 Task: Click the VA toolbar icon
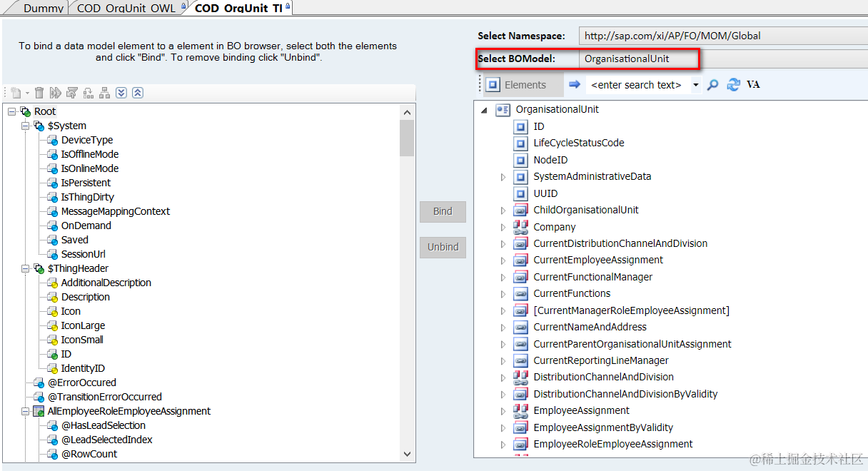(753, 85)
